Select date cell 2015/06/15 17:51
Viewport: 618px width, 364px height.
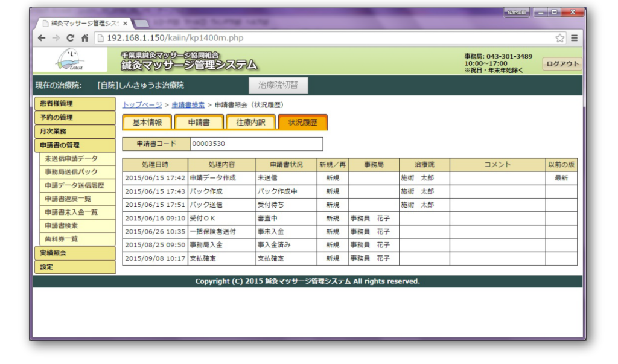click(155, 205)
